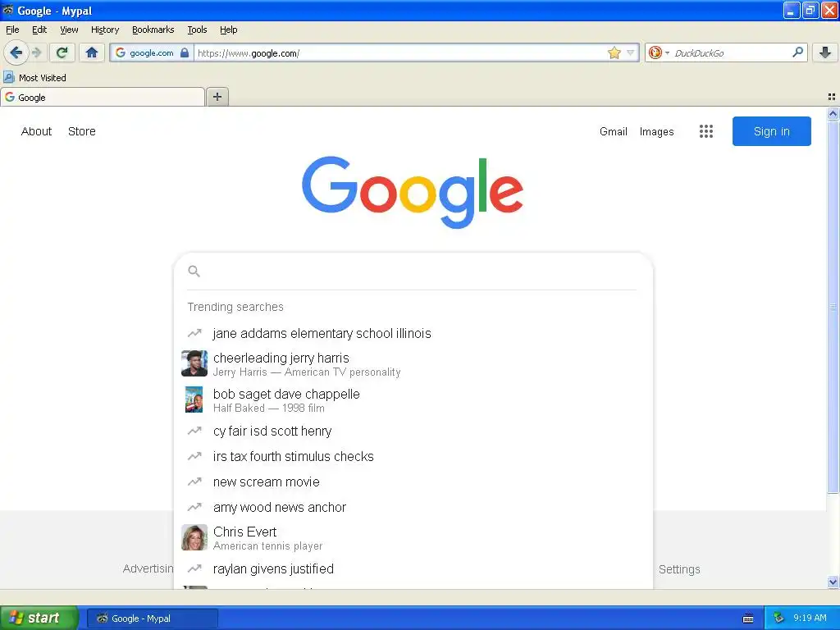This screenshot has height=630, width=840.
Task: Click the vertical scrollbar thumb
Action: click(x=833, y=307)
